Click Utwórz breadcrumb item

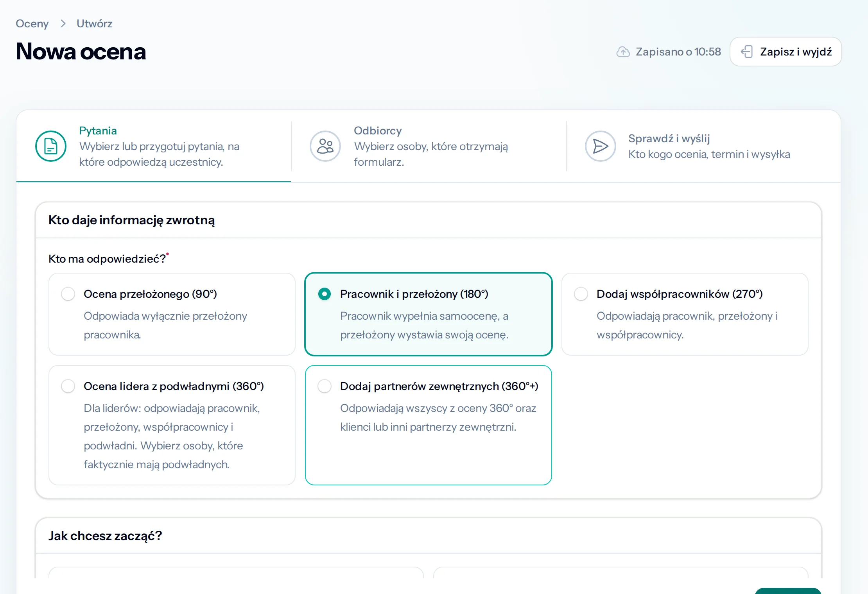pyautogui.click(x=95, y=23)
